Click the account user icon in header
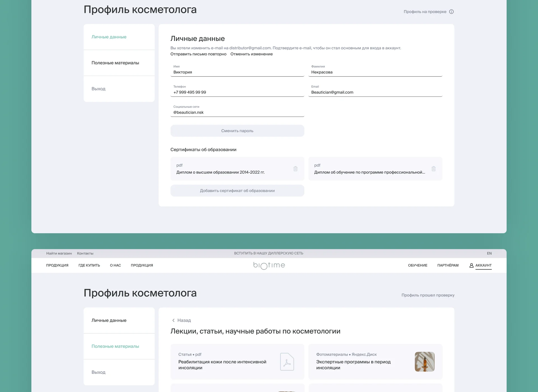Screen dimensions: 538x392 [472, 265]
